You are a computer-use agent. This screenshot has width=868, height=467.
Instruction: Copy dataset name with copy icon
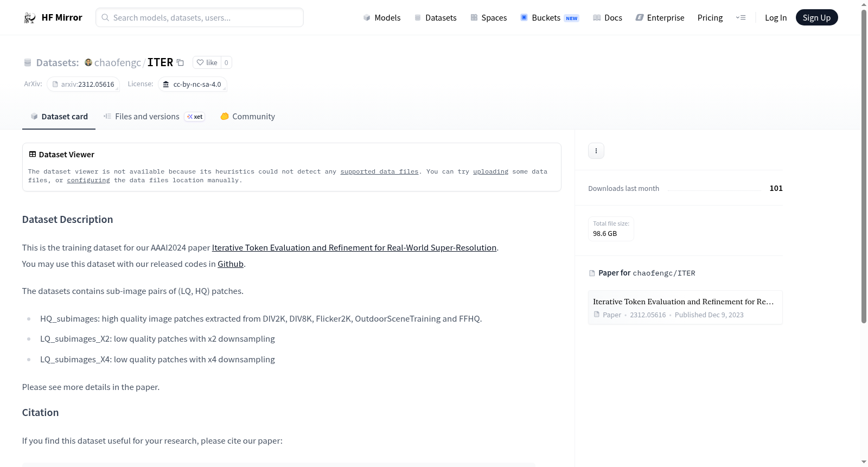point(181,62)
